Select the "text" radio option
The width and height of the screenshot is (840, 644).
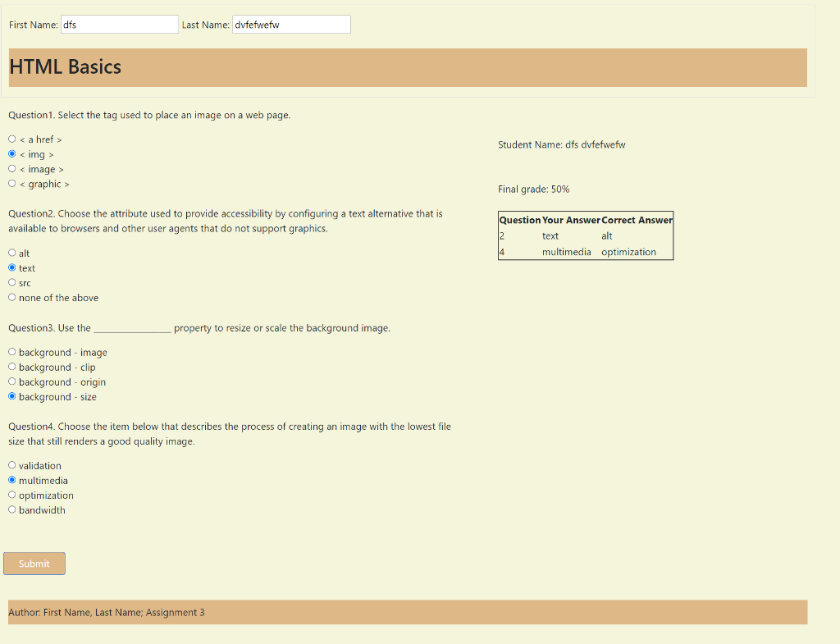tap(11, 267)
